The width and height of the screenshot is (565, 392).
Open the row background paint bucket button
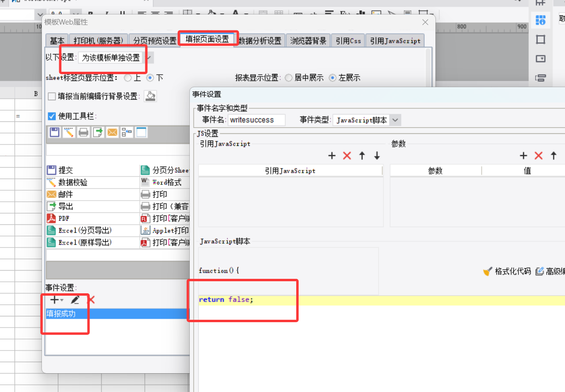click(150, 96)
